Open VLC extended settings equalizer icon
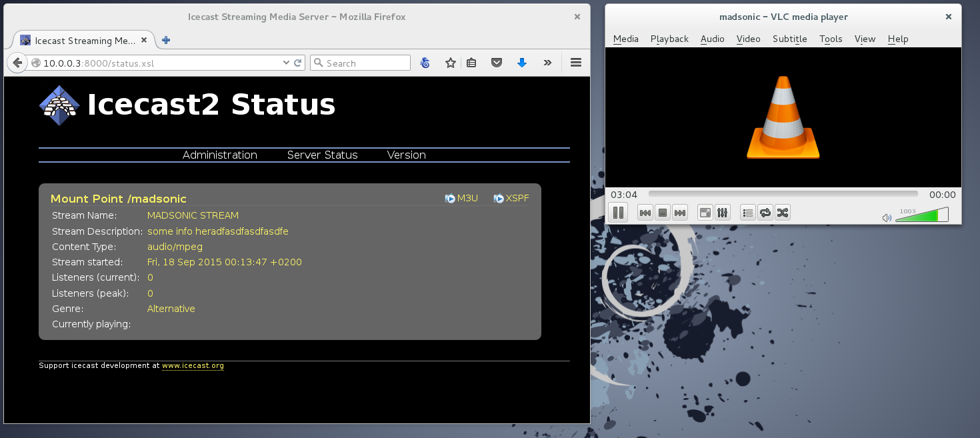Screen dimensions: 980x438 723,213
